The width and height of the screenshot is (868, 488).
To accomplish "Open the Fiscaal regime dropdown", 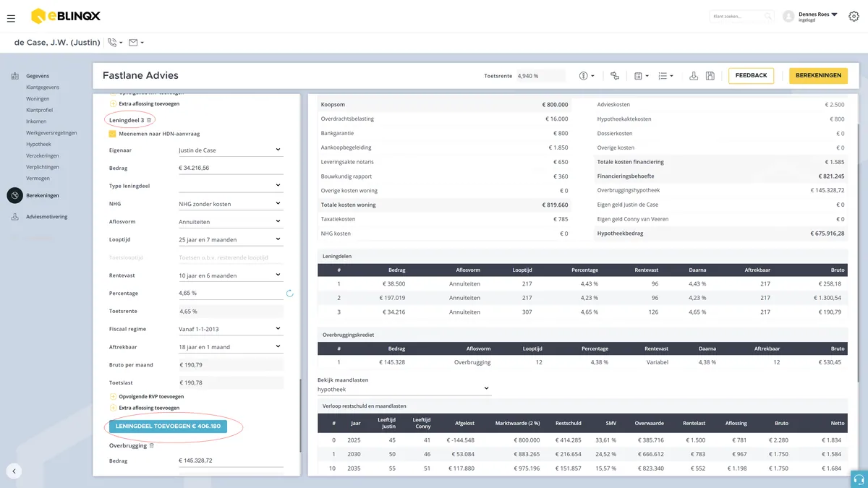I will tap(231, 329).
